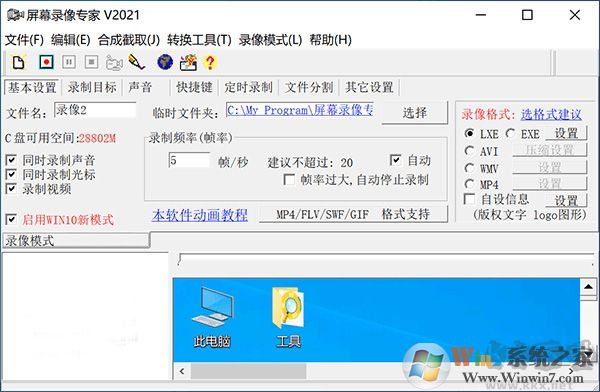600x392 pixels.
Task: Switch to the 声音 tab
Action: pyautogui.click(x=140, y=88)
